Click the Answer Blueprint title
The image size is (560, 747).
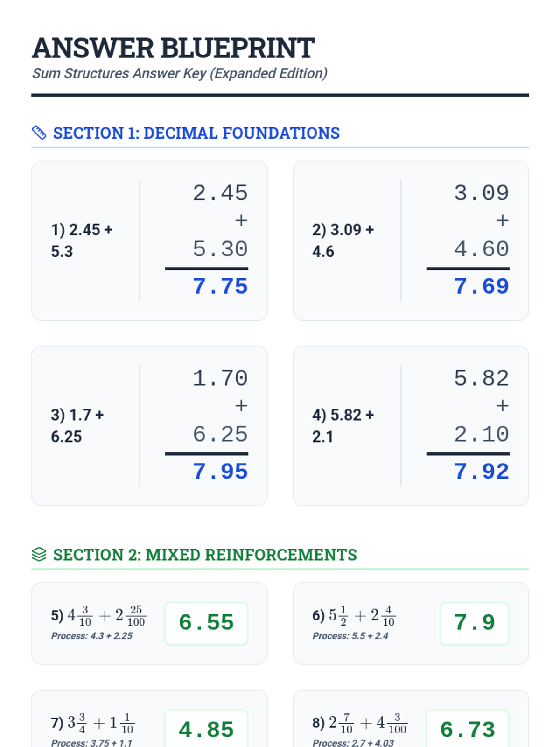click(173, 48)
